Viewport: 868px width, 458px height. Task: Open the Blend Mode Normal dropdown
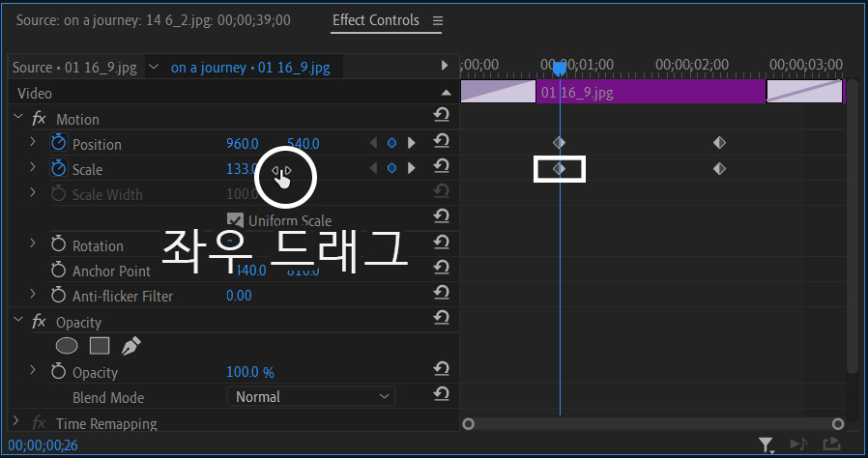(x=311, y=396)
